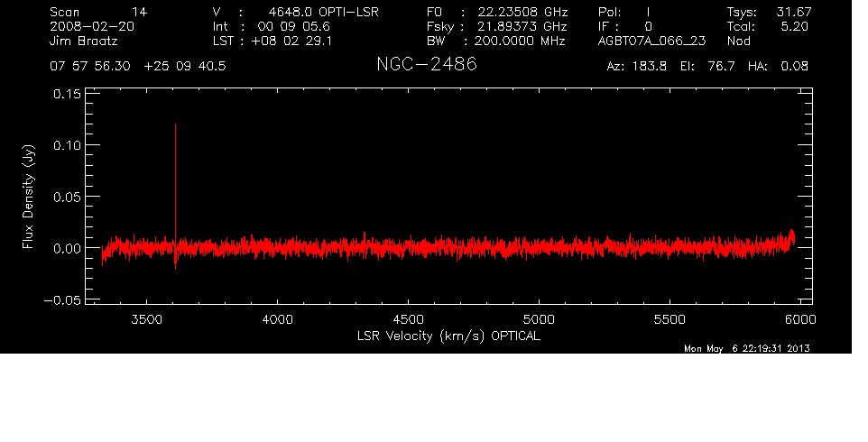Click x-axis tick label 3500
Screen dimensions: 868x442
click(x=147, y=319)
